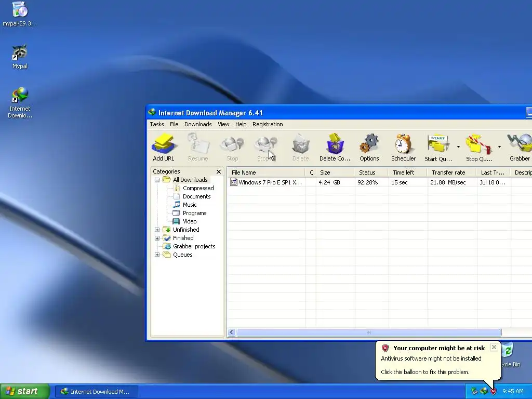This screenshot has width=532, height=399.
Task: Open the Downloads menu
Action: pos(198,124)
